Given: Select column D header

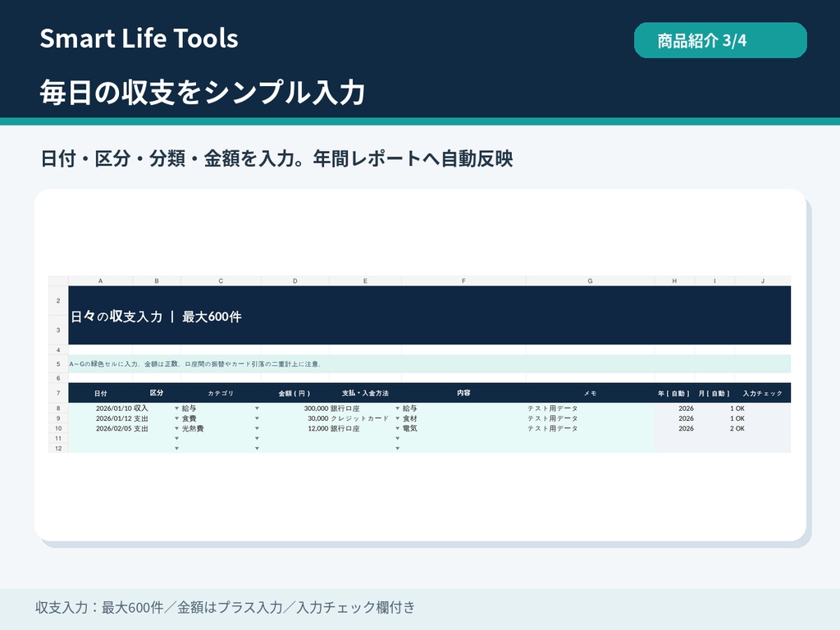Looking at the screenshot, I should (295, 281).
